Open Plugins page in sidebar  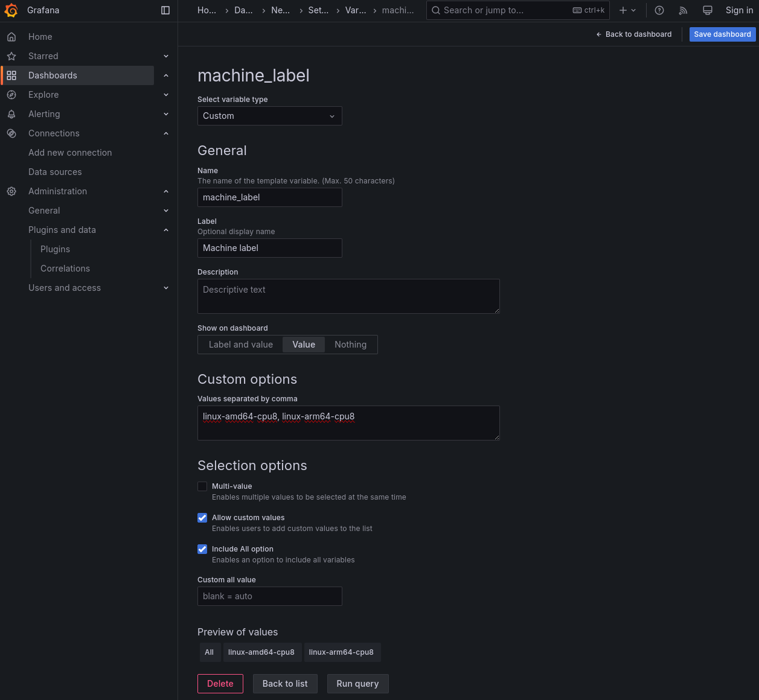[x=55, y=249]
